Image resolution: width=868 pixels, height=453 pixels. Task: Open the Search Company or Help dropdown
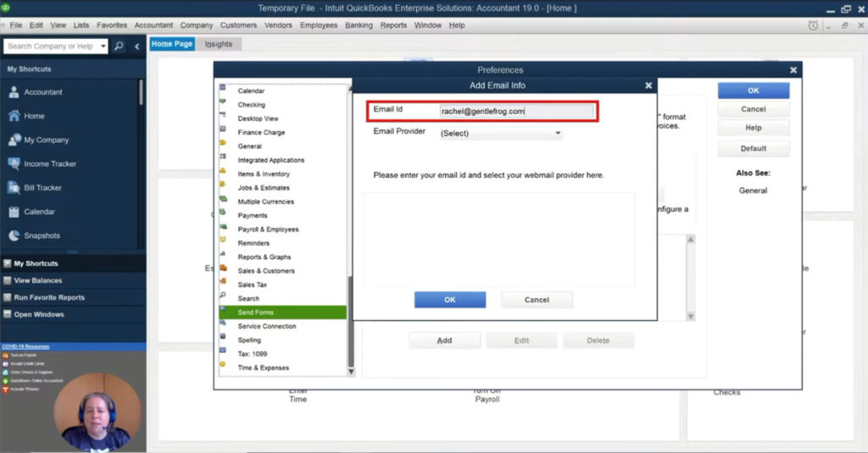pos(103,47)
